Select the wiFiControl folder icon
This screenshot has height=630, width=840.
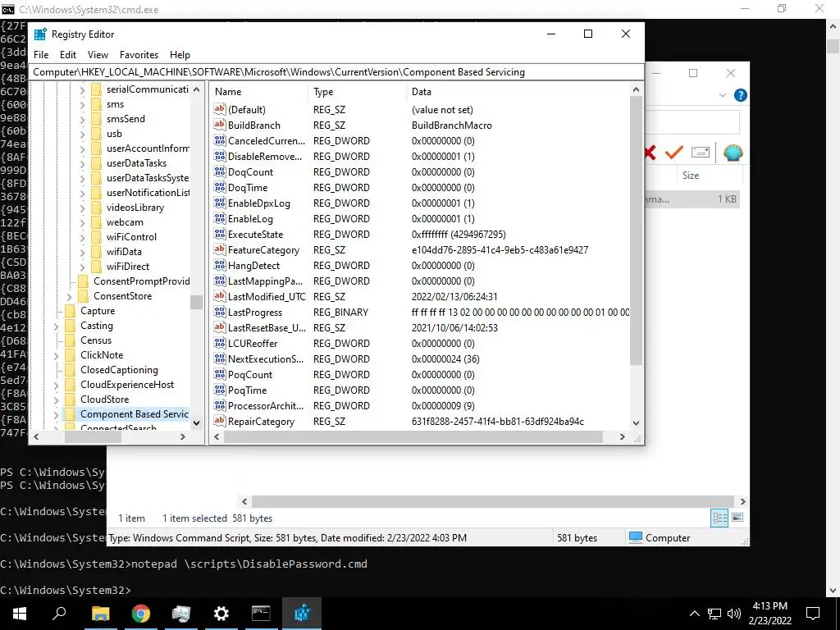tap(97, 237)
